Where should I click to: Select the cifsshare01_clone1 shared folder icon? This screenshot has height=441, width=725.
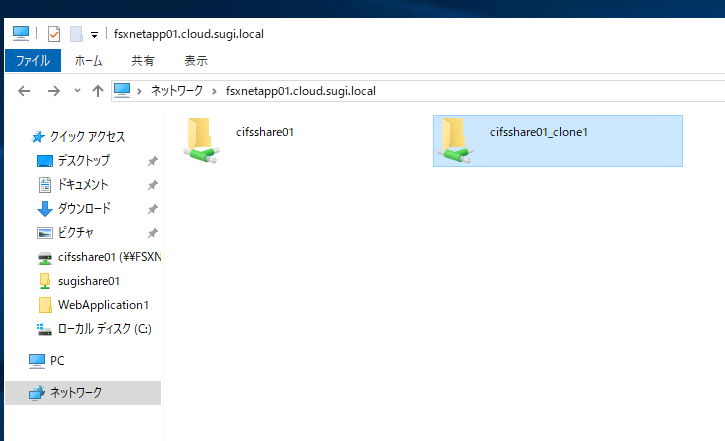(455, 141)
